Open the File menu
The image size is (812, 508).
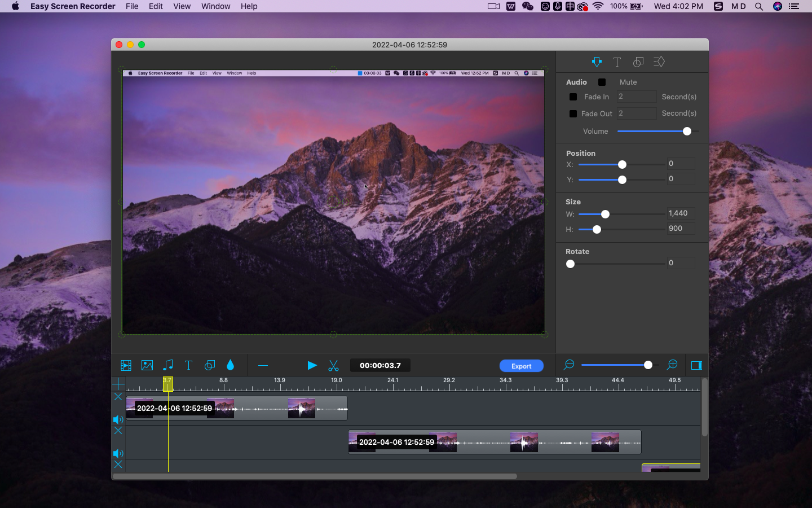pyautogui.click(x=132, y=6)
